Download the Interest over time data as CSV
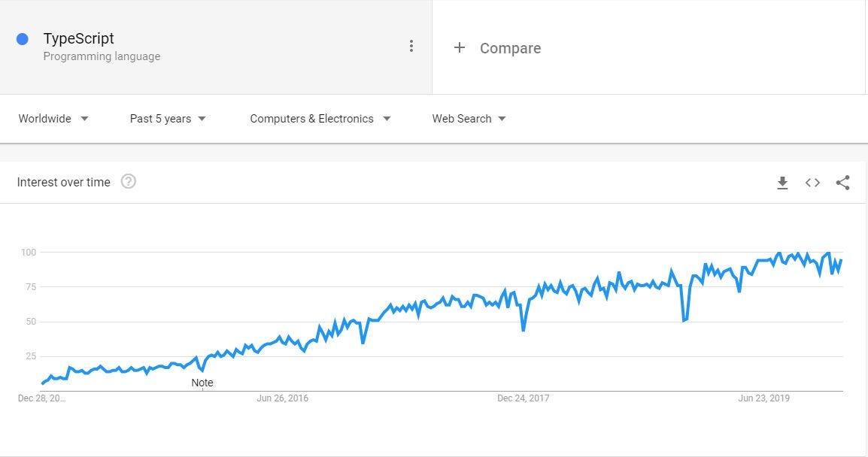Image resolution: width=868 pixels, height=457 pixels. 782,183
